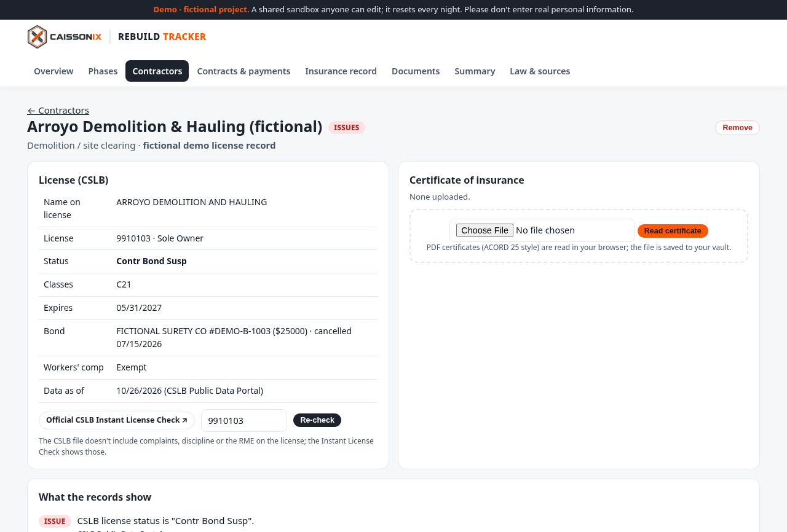Click the Caissonix logo icon
Image resolution: width=787 pixels, height=532 pixels.
point(38,37)
